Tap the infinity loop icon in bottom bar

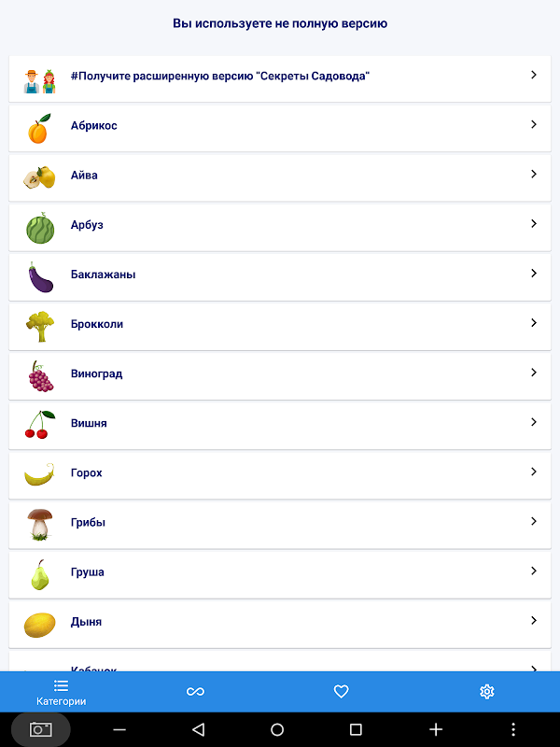tap(195, 691)
